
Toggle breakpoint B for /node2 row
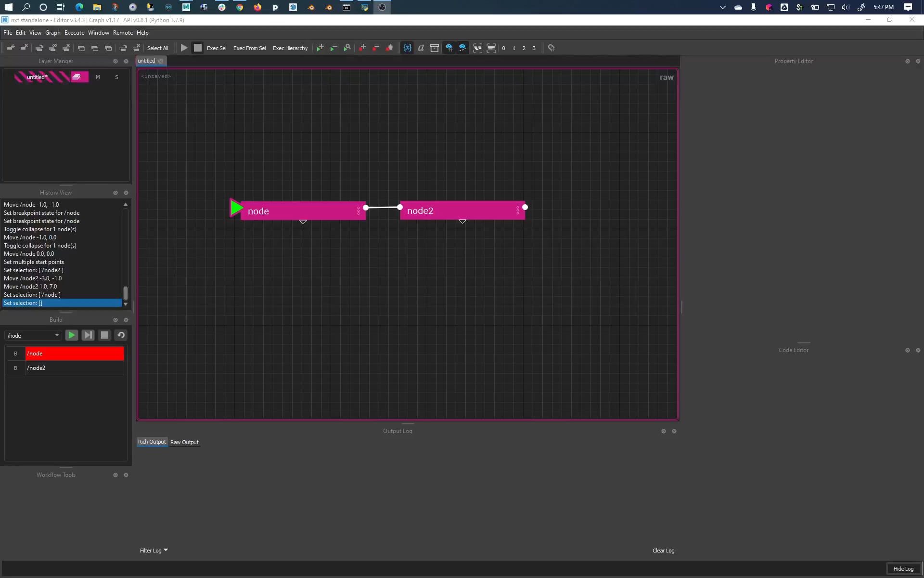15,368
